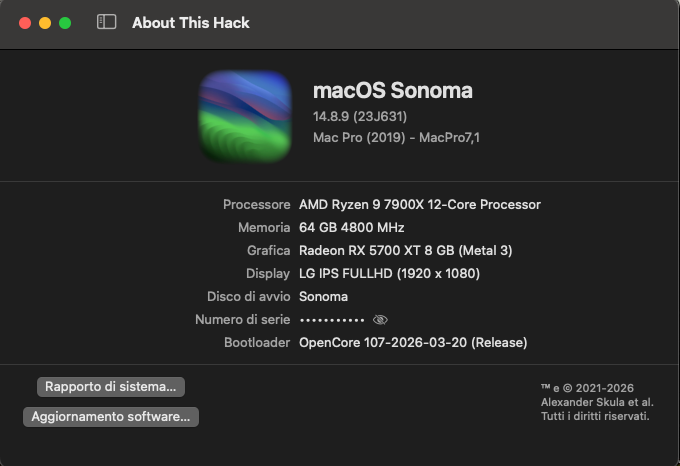Select the macOS Sonoma heading text

(x=393, y=91)
